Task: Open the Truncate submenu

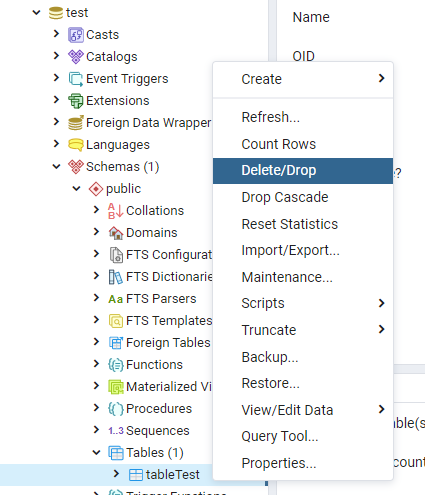Action: point(303,330)
